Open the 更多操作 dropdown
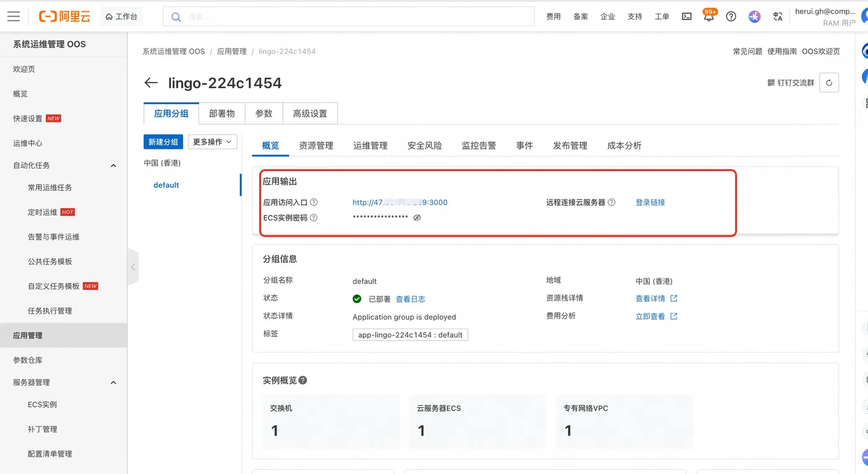Image resolution: width=868 pixels, height=474 pixels. (213, 142)
